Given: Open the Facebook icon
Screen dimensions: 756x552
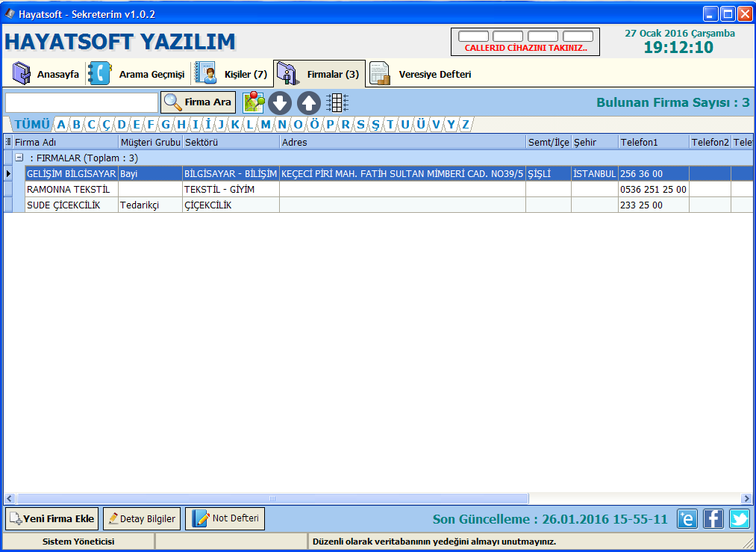Looking at the screenshot, I should [713, 518].
